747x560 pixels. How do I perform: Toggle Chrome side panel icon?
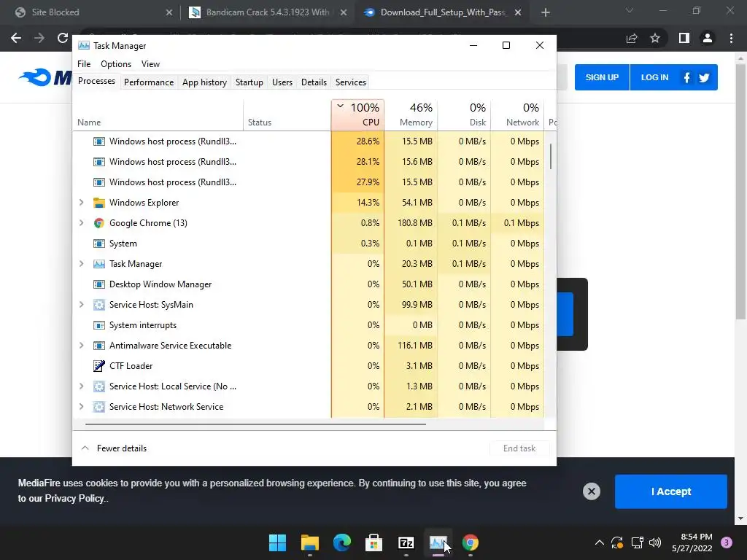pos(684,38)
